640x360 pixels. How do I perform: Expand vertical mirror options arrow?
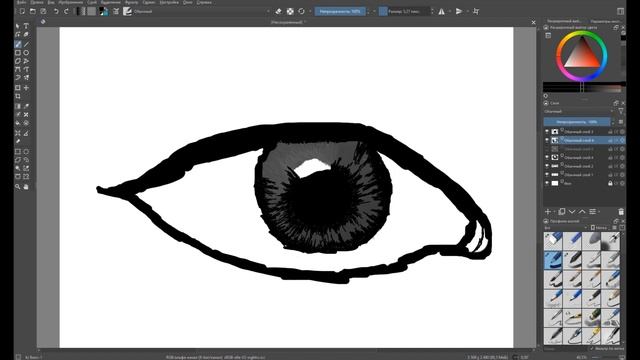[467, 11]
